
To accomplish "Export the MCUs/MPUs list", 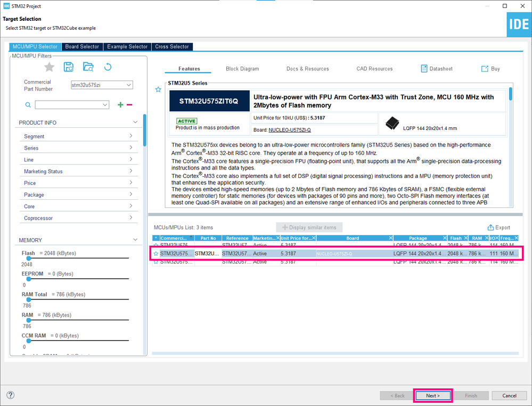I will click(499, 228).
